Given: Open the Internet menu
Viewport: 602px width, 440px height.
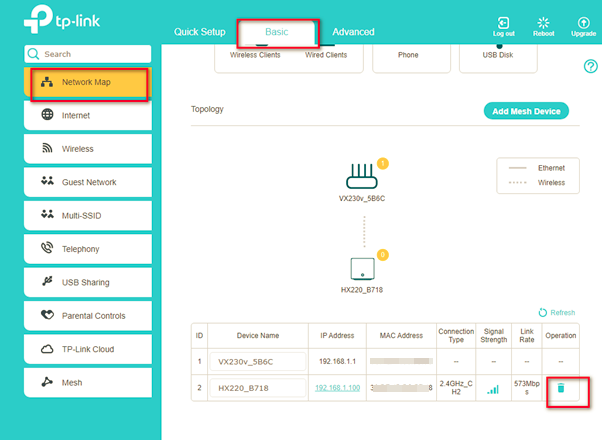Looking at the screenshot, I should point(88,116).
